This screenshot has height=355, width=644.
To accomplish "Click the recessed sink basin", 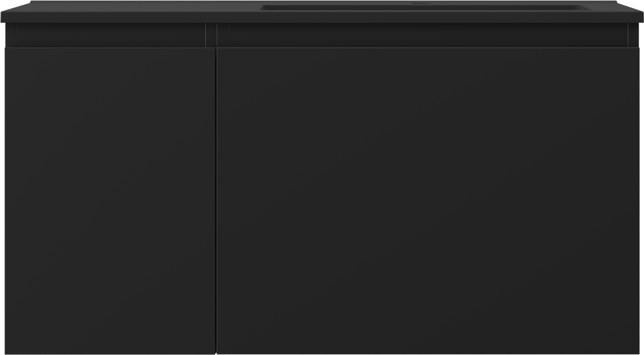I will click(x=422, y=7).
